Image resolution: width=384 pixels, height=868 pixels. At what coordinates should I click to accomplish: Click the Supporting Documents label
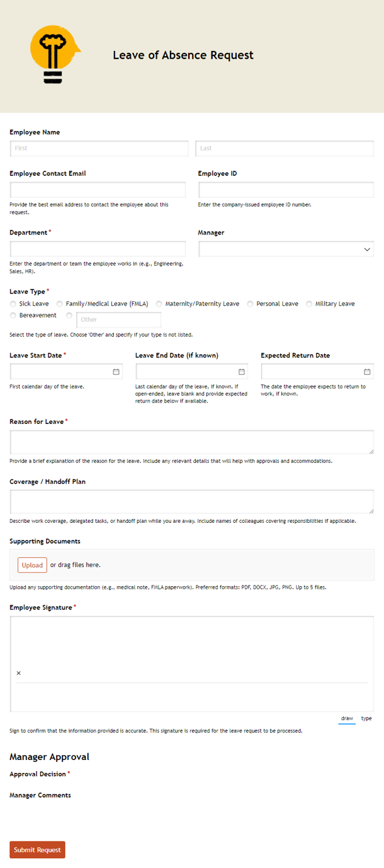click(x=45, y=541)
